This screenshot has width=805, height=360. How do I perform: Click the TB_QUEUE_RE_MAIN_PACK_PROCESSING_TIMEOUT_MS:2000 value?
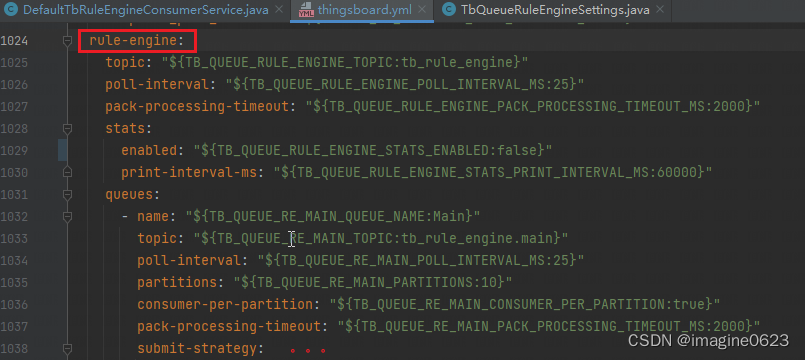(548, 326)
